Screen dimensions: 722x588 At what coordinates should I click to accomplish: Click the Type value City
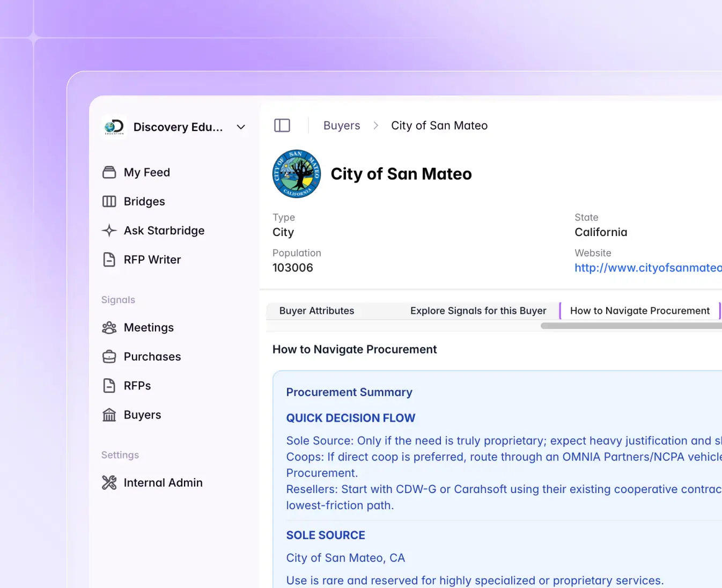click(x=283, y=232)
